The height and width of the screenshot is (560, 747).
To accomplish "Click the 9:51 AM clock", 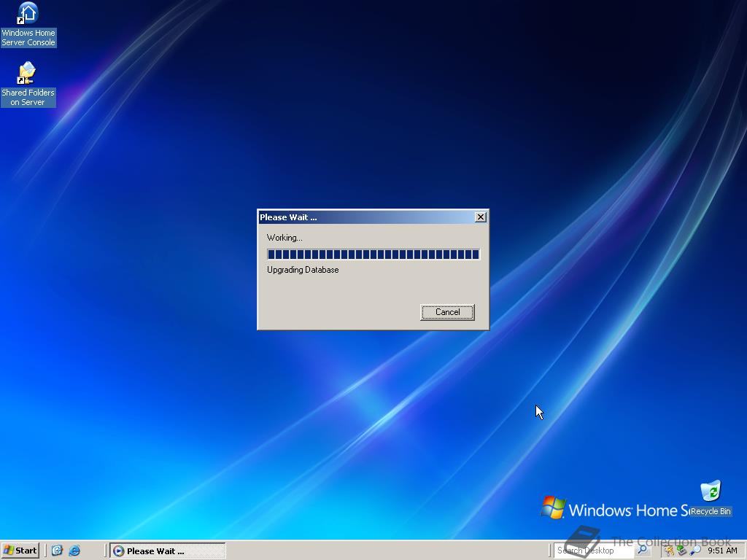I will click(722, 551).
